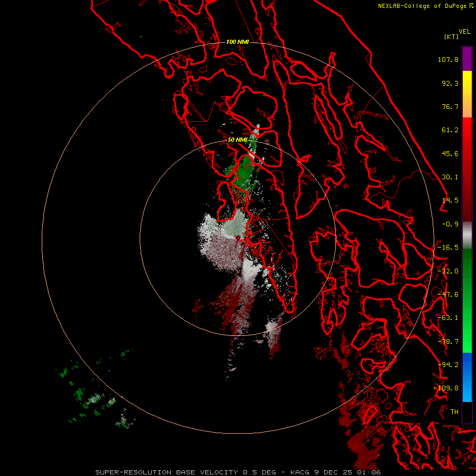This screenshot has height=476, width=476.
Task: Click the 92.3 velocity scale value
Action: coord(450,83)
